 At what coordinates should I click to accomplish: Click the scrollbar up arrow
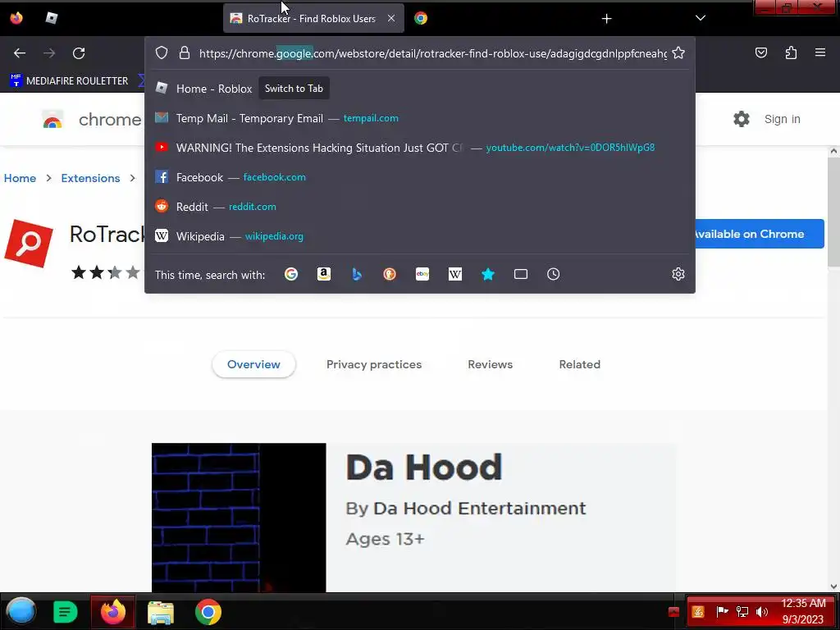click(833, 152)
